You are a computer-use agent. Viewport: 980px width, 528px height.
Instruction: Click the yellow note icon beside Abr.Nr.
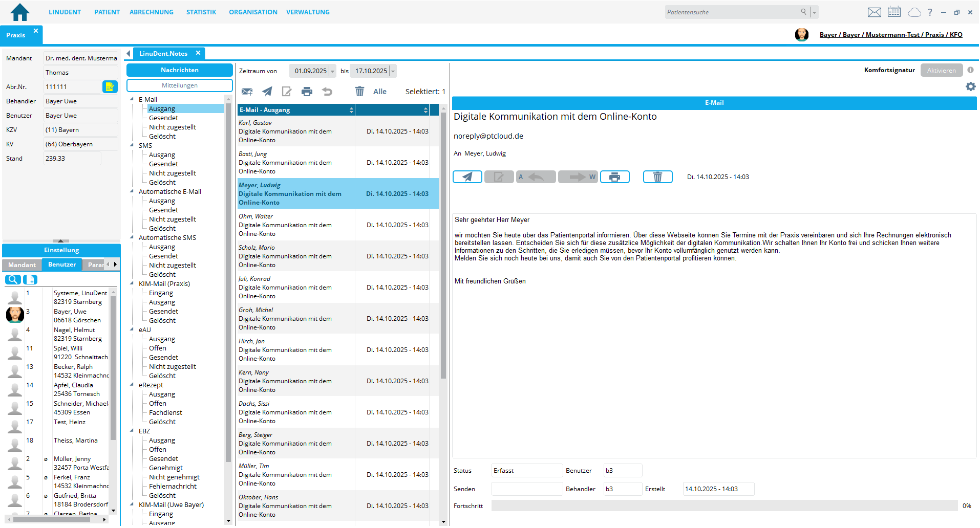coord(110,87)
